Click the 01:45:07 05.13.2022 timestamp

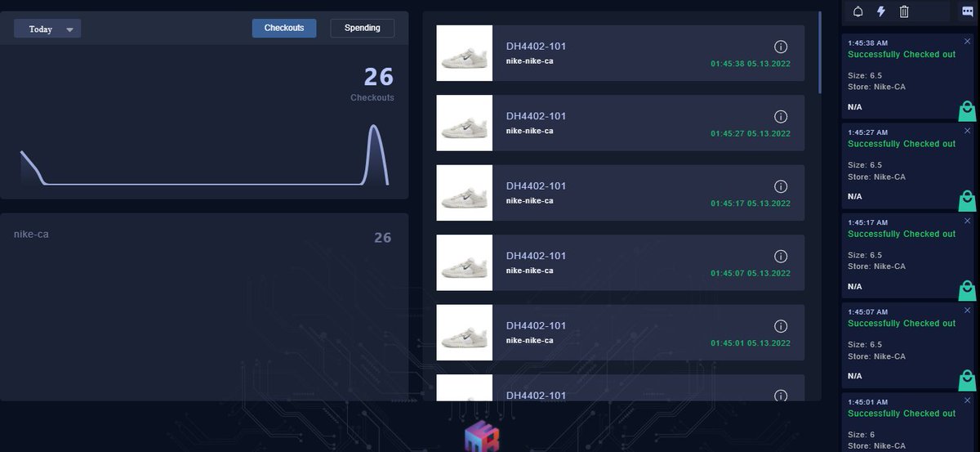pos(751,274)
